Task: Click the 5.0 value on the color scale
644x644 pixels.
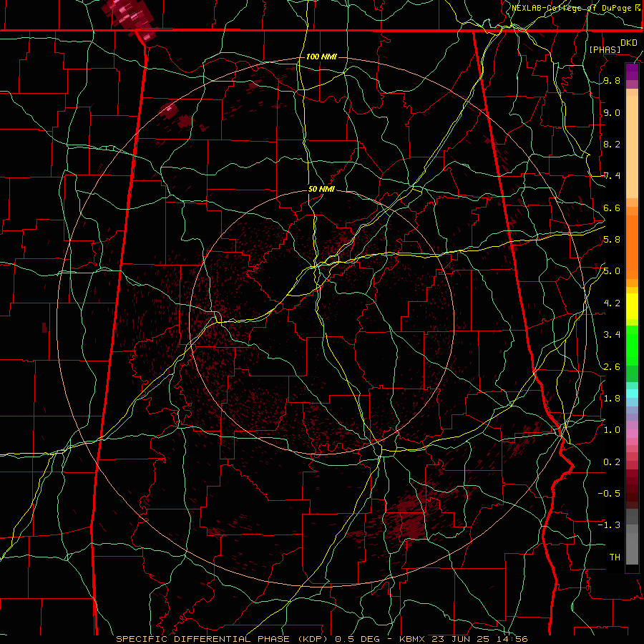Action: point(612,271)
